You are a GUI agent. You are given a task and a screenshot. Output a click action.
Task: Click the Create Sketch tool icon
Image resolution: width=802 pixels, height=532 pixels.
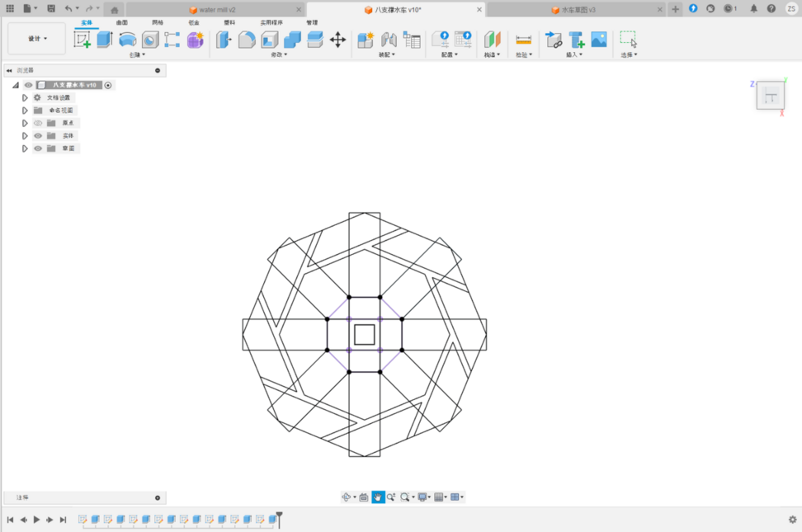(83, 40)
